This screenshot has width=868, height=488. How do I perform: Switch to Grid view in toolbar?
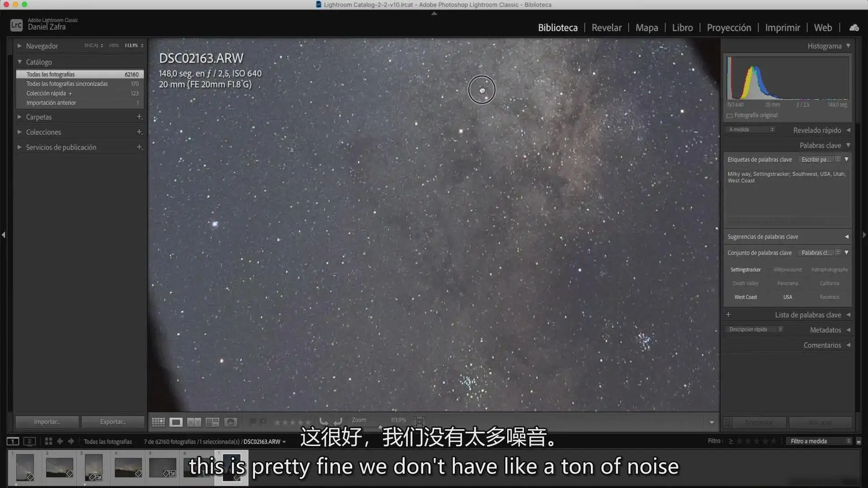(x=158, y=422)
